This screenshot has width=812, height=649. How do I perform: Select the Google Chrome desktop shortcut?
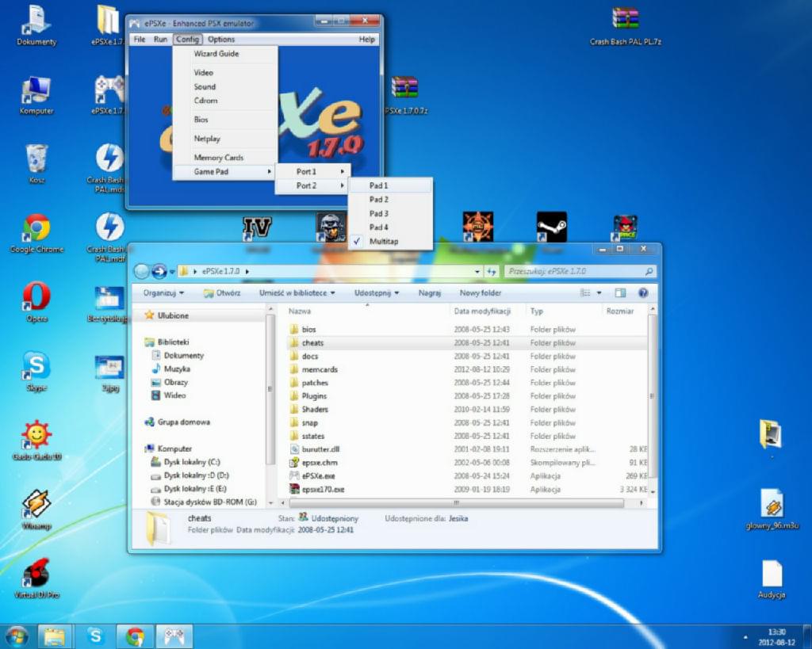pos(36,234)
